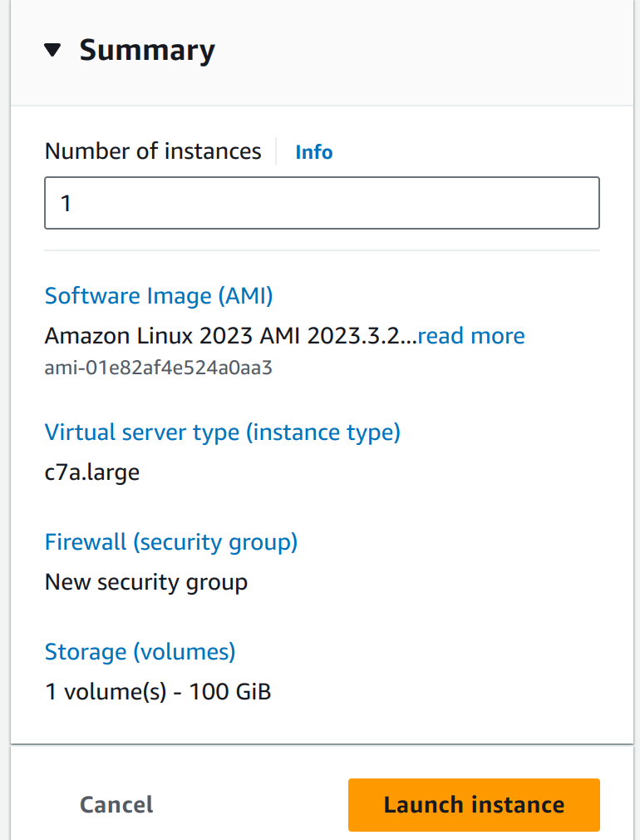
Task: Click the Amazon Linux 2023 AMI name
Action: point(229,336)
